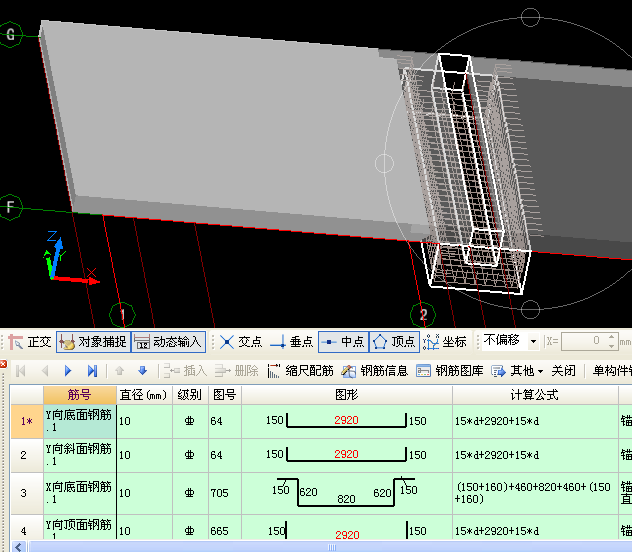Click 单构件 button at toolbar edge
Image resolution: width=632 pixels, height=552 pixels.
point(611,371)
